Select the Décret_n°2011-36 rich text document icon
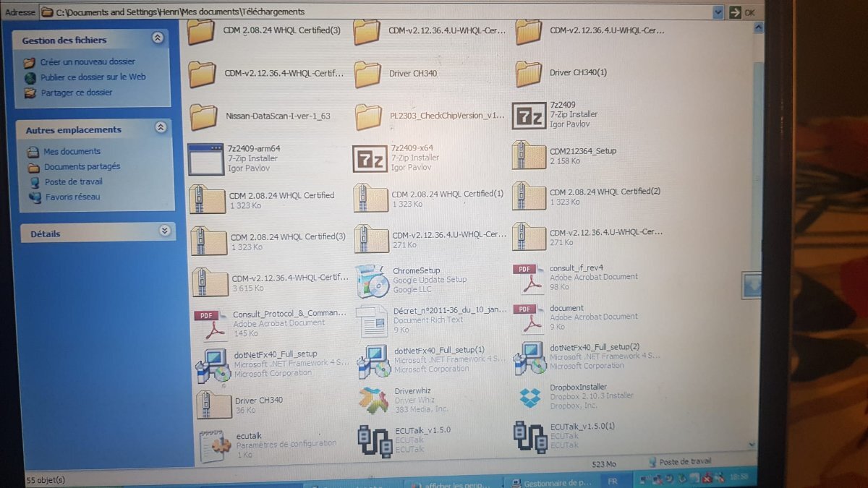 tap(374, 322)
